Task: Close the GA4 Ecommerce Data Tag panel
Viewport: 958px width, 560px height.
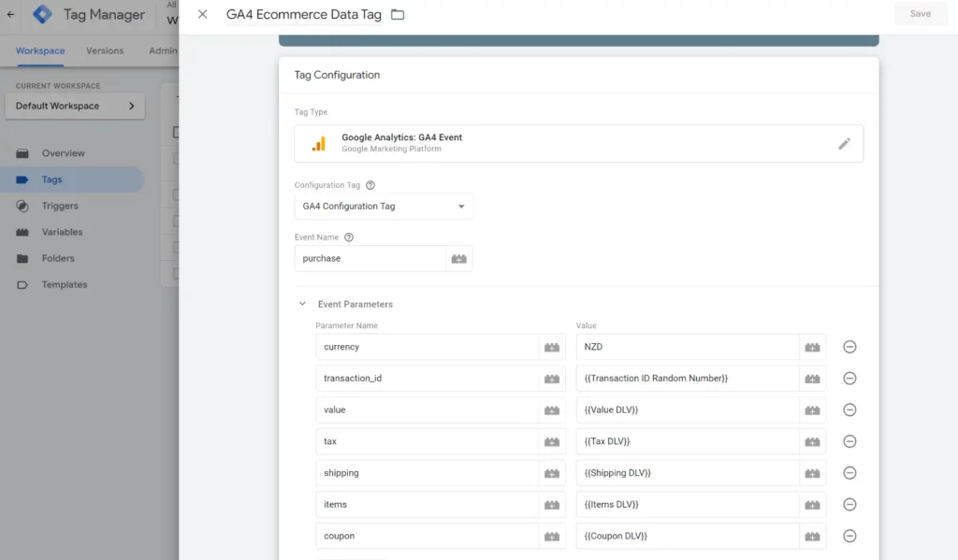Action: (203, 14)
